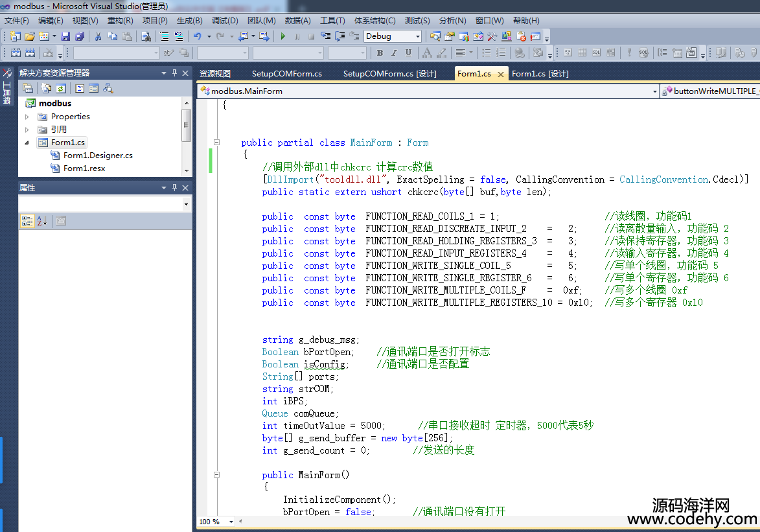Viewport: 760px width, 532px height.
Task: Close the Form1.cs editor tab
Action: click(x=500, y=74)
